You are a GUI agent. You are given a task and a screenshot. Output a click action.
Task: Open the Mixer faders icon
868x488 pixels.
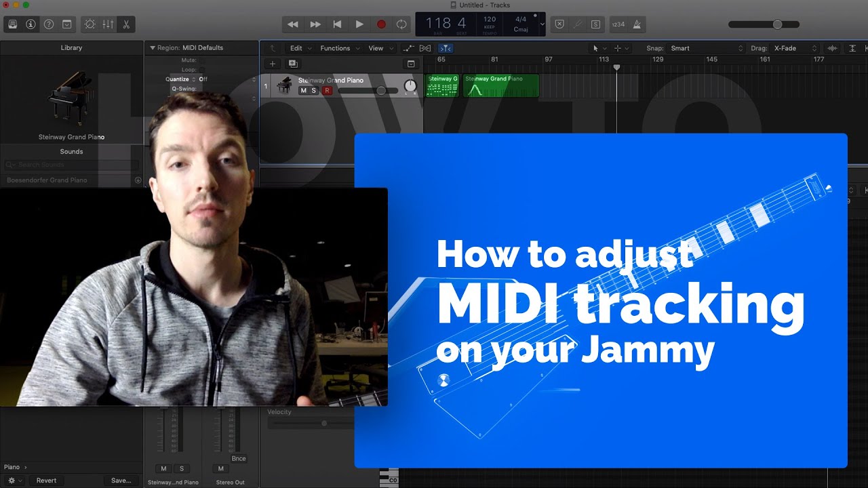(x=108, y=24)
